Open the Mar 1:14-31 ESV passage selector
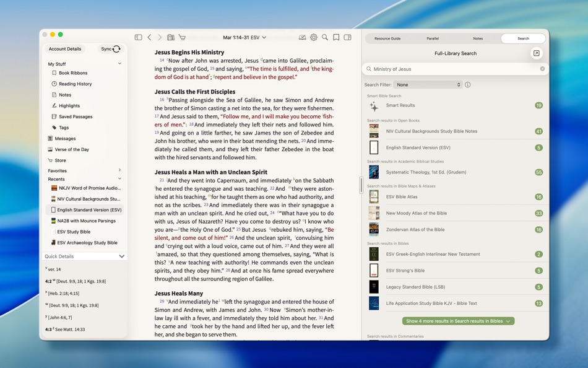The height and width of the screenshot is (368, 588). (244, 37)
